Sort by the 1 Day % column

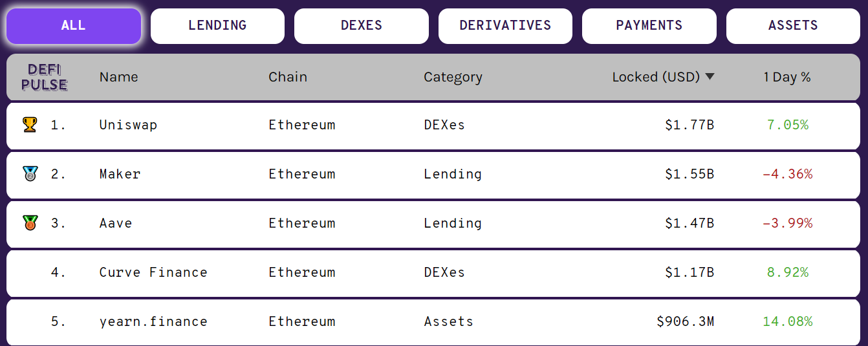[787, 77]
